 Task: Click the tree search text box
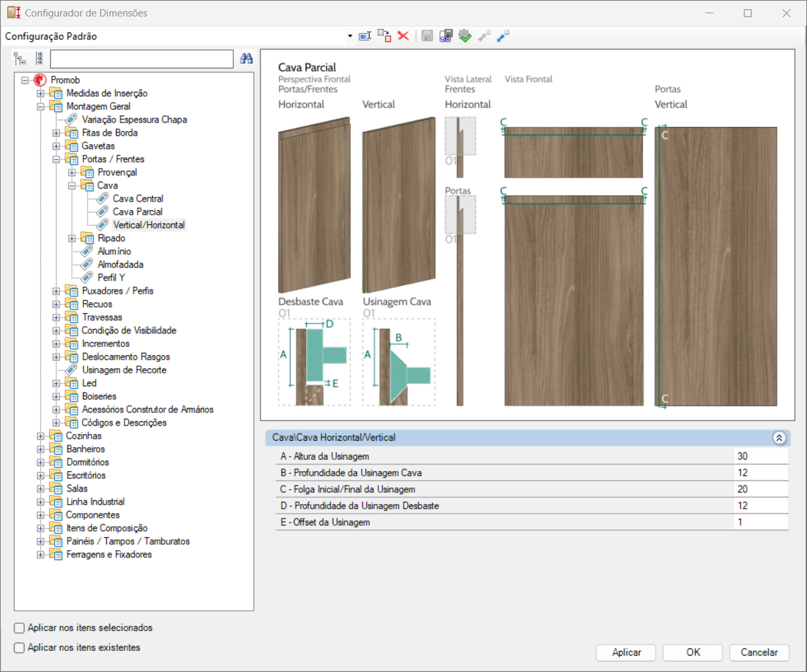tap(142, 59)
